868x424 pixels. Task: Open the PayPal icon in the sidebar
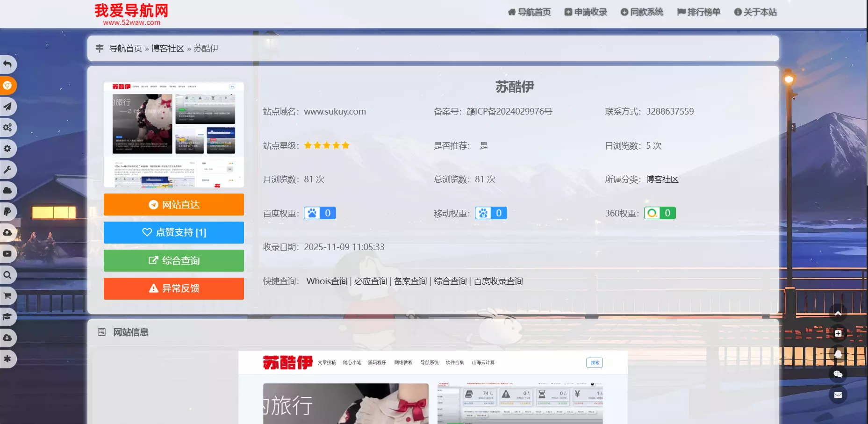click(x=8, y=211)
